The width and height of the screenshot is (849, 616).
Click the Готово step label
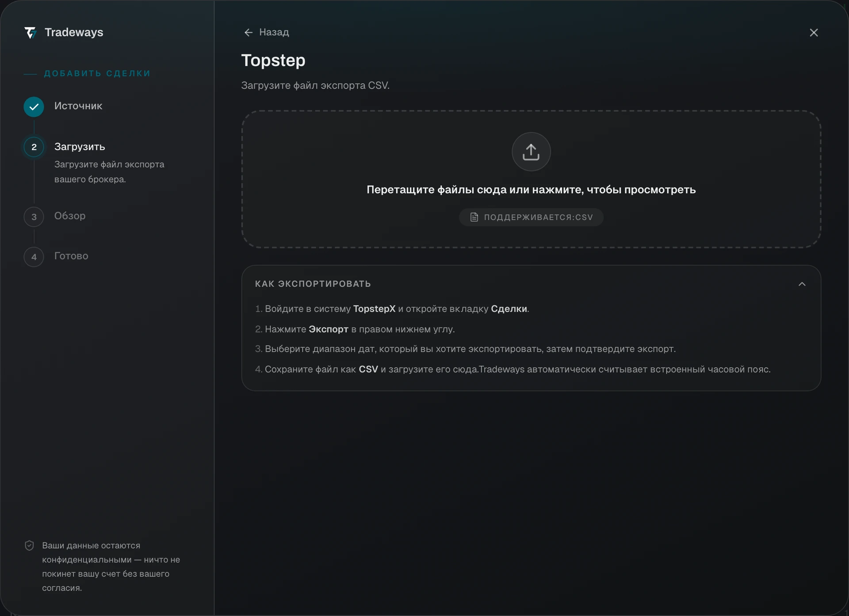coord(71,256)
